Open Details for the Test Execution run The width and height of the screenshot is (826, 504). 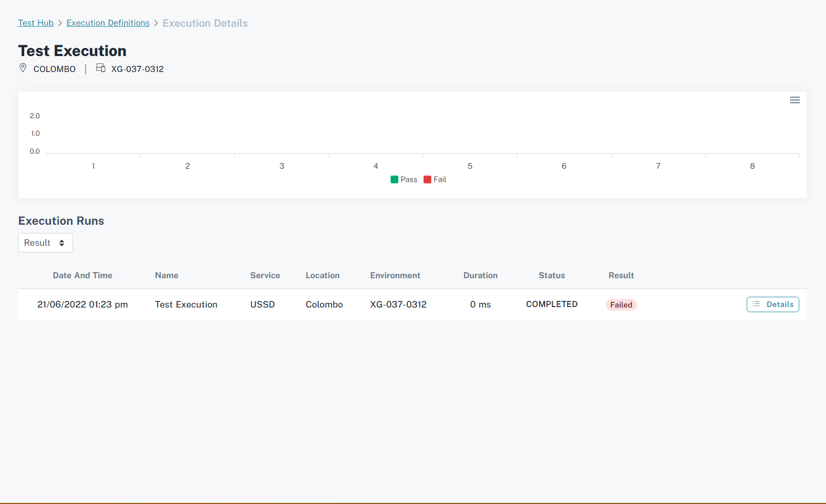tap(772, 304)
